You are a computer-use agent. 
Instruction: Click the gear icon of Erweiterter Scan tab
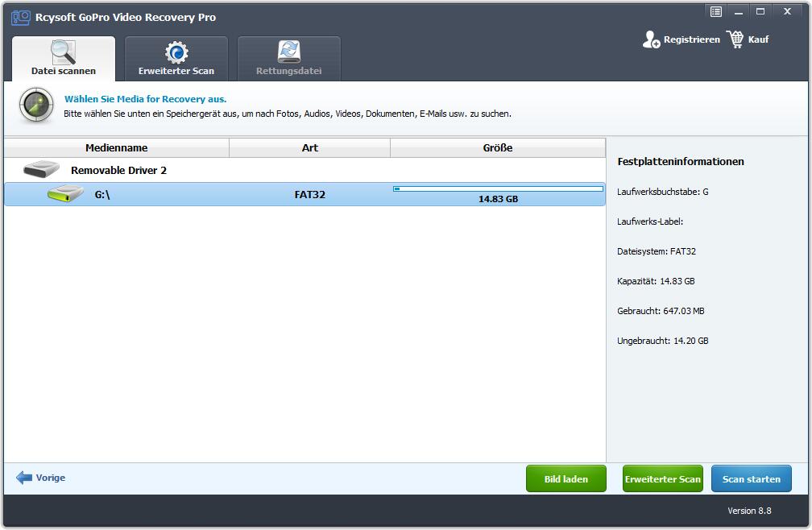click(x=176, y=52)
